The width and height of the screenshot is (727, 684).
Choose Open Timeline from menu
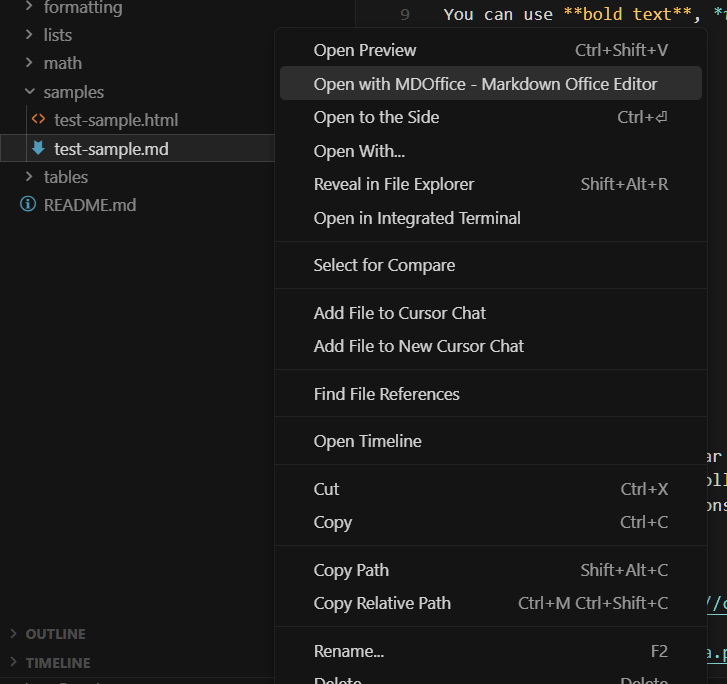point(491,441)
